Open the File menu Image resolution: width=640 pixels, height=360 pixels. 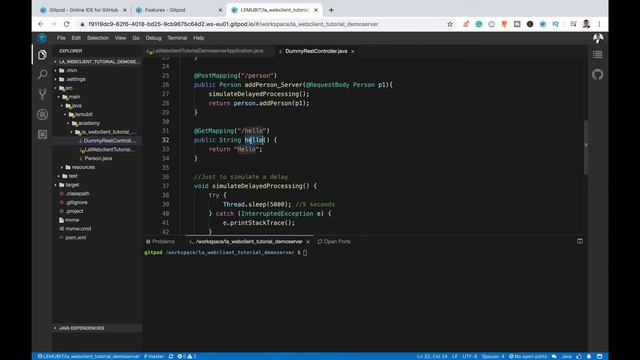point(61,38)
